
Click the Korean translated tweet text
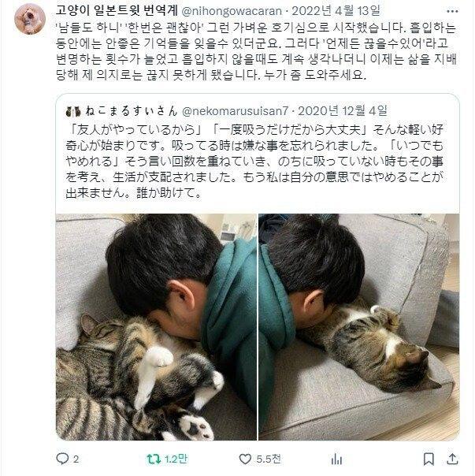[257, 51]
